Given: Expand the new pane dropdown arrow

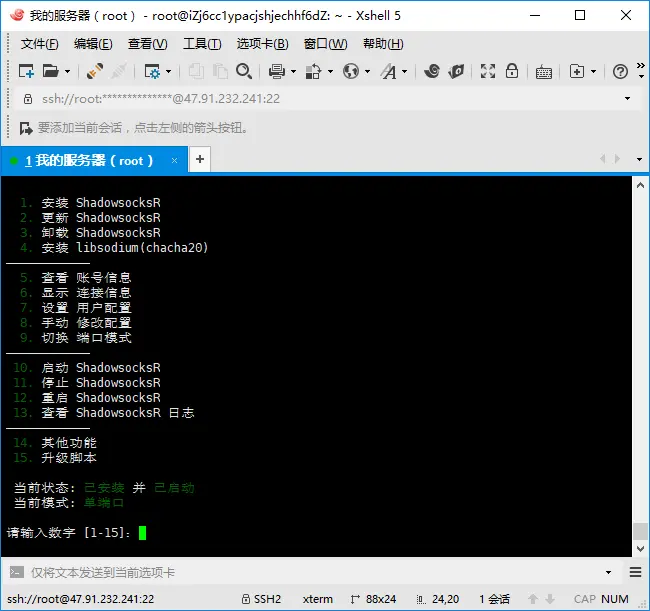Looking at the screenshot, I should [x=593, y=72].
